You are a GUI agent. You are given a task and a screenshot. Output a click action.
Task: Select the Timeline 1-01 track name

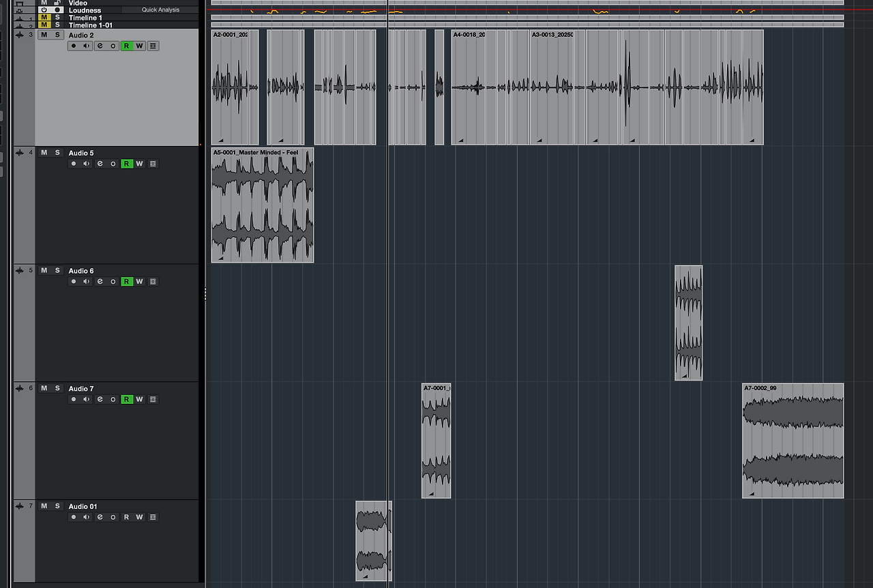(x=90, y=25)
